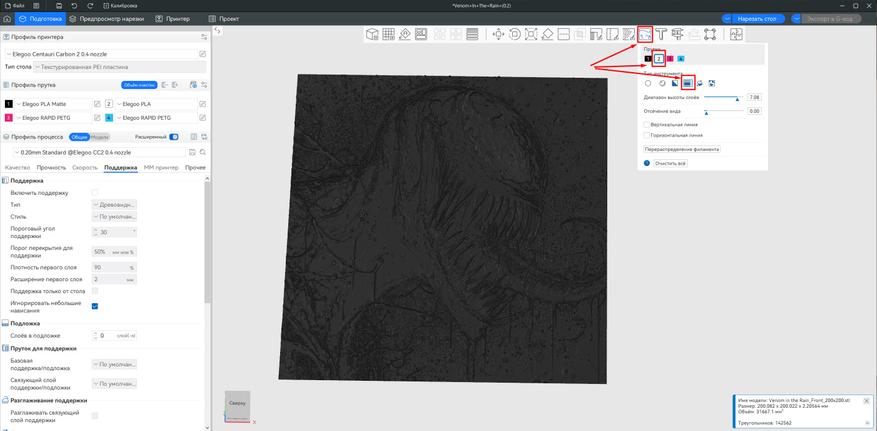Viewport: 877px width, 431px height.
Task: Switch to the Проект tab
Action: pos(224,19)
